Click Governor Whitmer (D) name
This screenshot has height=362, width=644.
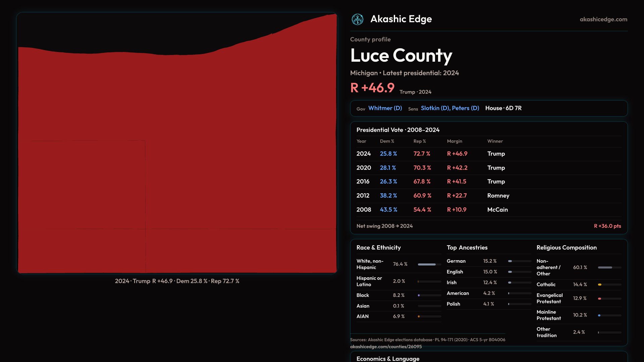385,108
